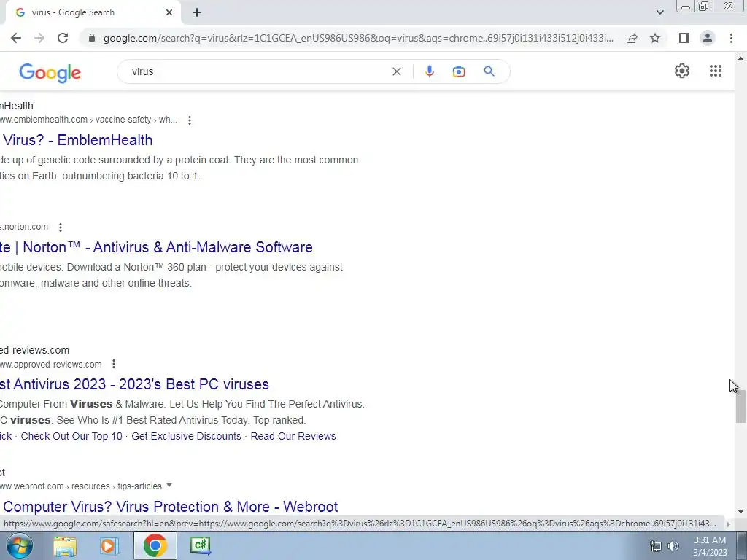Reload the Google search page
747x560 pixels.
pyautogui.click(x=63, y=38)
